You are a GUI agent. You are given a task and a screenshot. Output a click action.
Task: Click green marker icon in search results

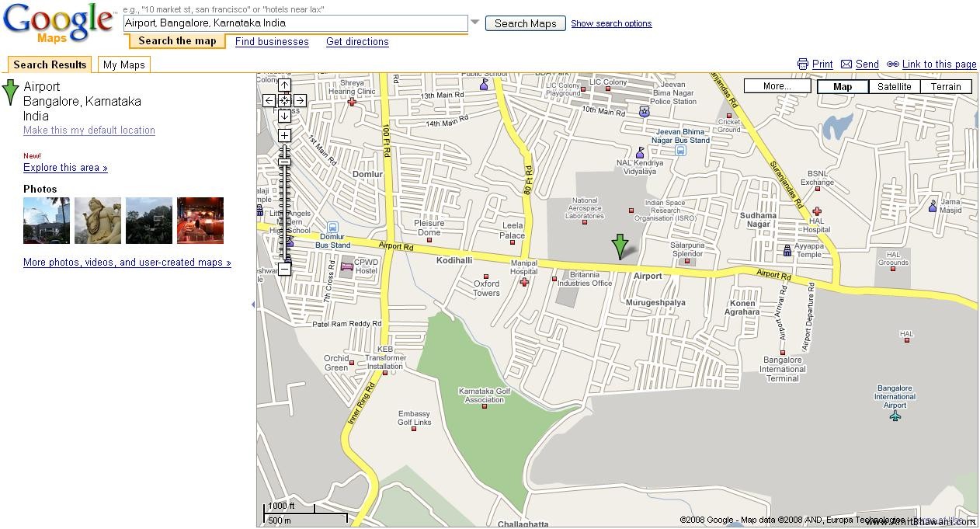pyautogui.click(x=10, y=92)
